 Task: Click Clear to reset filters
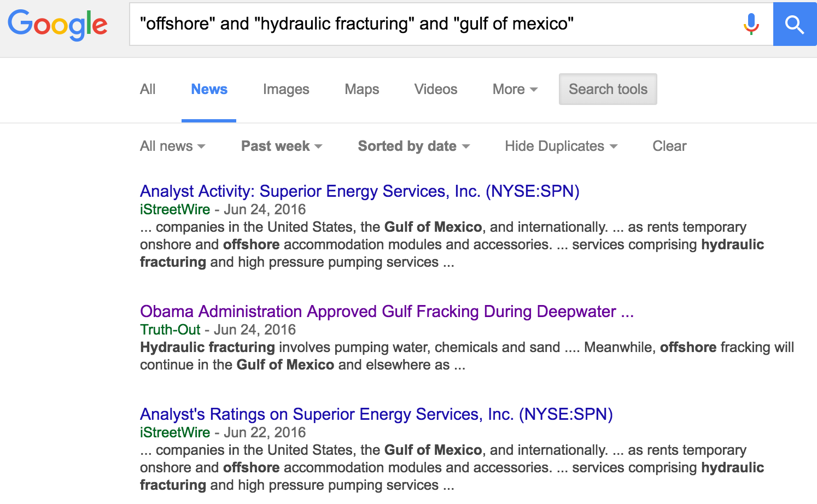669,146
